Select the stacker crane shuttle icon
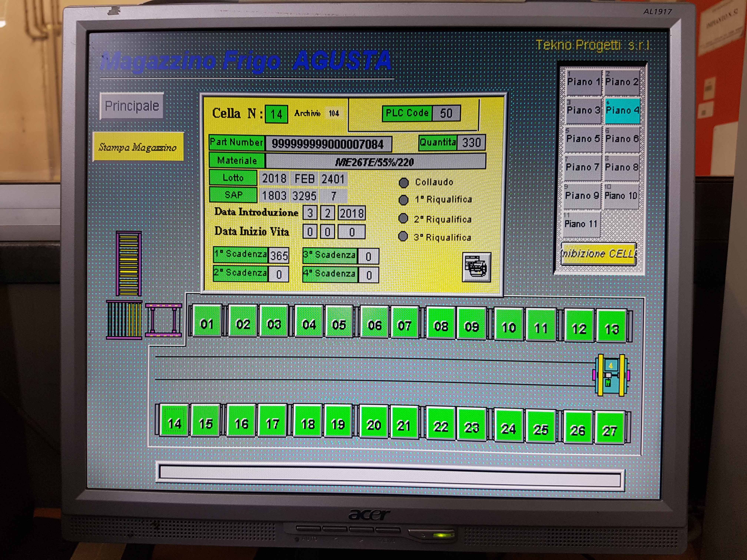Viewport: 747px width, 560px height. click(611, 375)
